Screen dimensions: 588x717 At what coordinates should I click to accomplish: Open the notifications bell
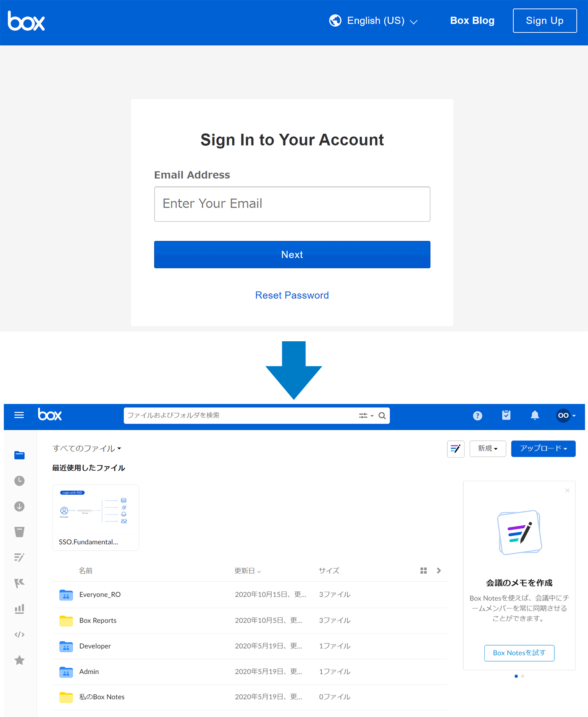(x=535, y=415)
